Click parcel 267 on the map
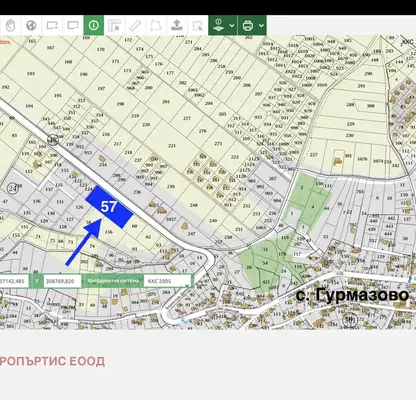Image resolution: width=416 pixels, height=400 pixels. click(x=272, y=178)
